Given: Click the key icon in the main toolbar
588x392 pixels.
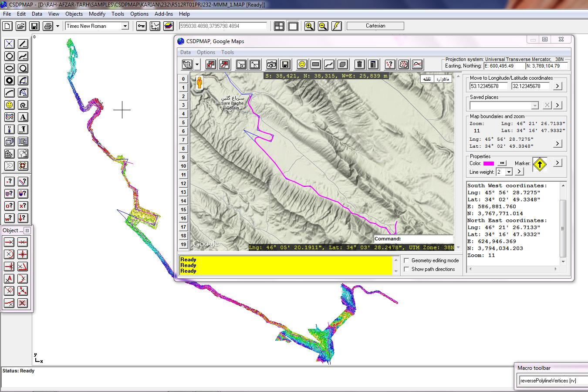Looking at the screenshot, I should click(x=142, y=26).
